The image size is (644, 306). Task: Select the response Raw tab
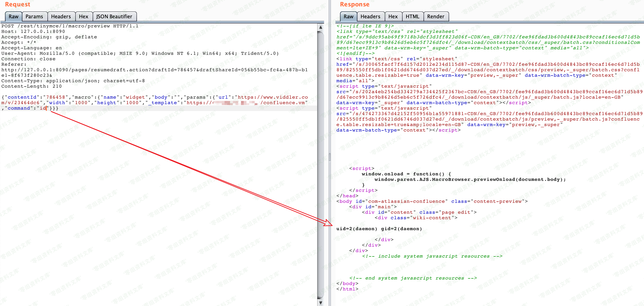pos(348,16)
